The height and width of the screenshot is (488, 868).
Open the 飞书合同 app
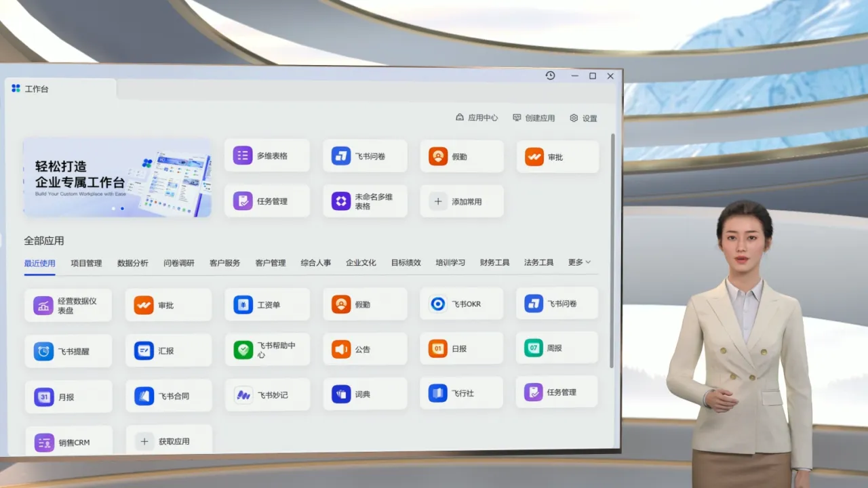pyautogui.click(x=144, y=396)
